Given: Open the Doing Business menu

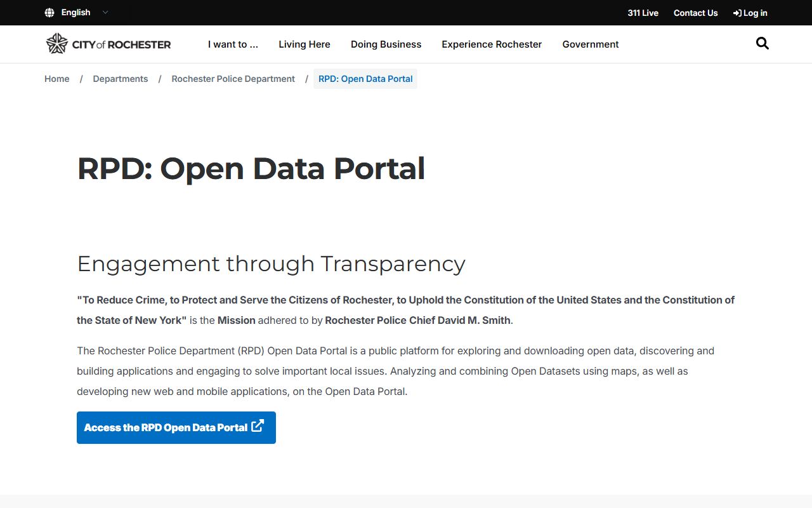Looking at the screenshot, I should pos(386,44).
